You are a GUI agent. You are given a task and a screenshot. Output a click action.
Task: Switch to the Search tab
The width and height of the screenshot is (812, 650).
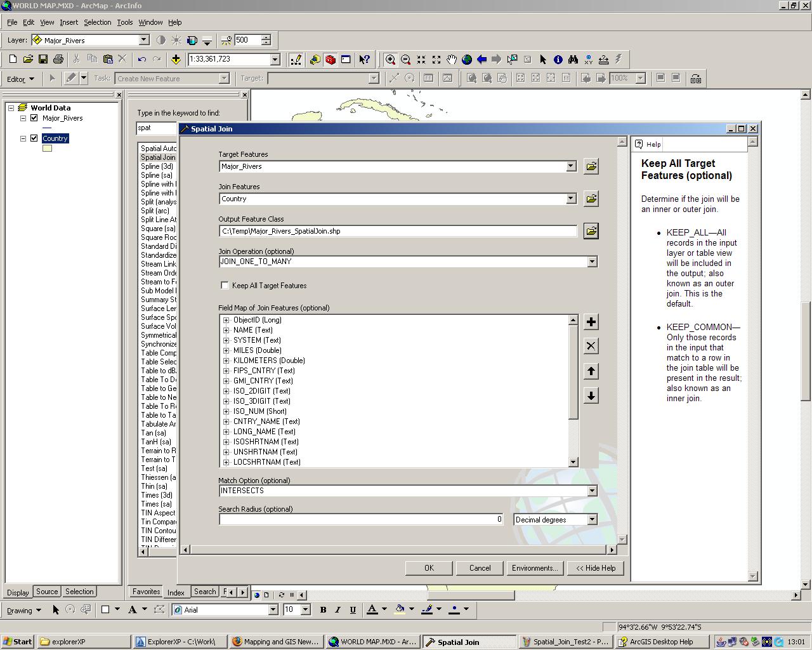(x=205, y=592)
